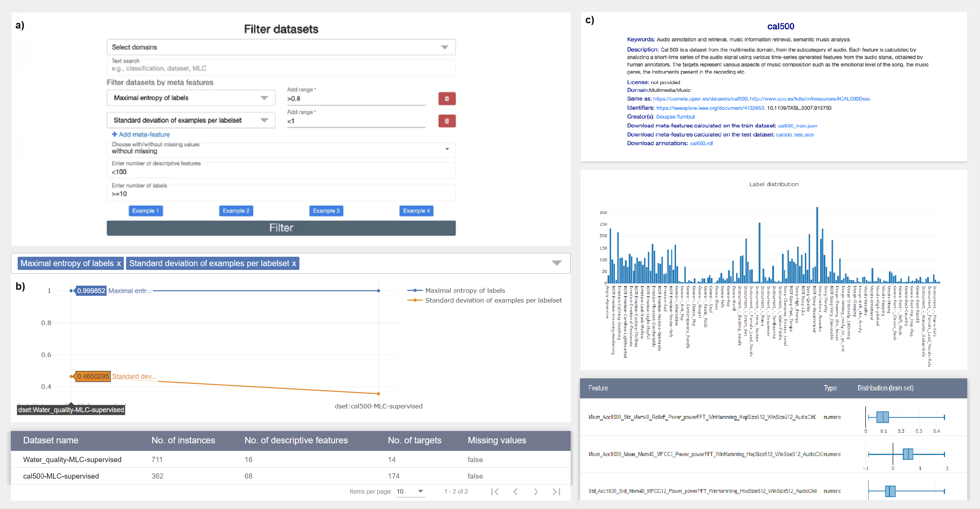Click the Add range field containing <1

click(356, 121)
